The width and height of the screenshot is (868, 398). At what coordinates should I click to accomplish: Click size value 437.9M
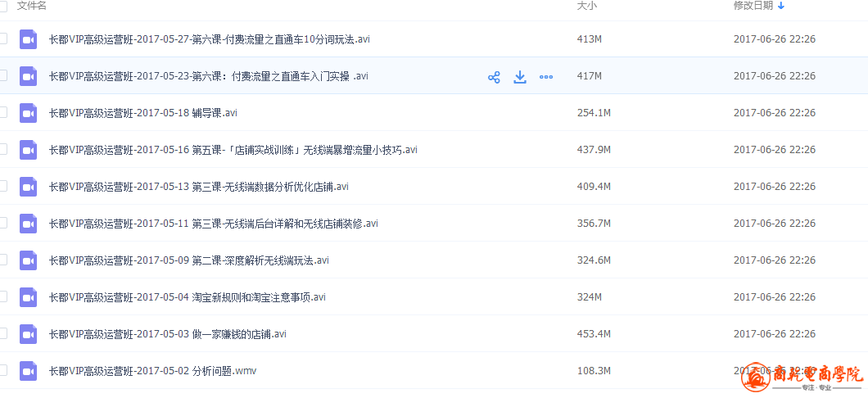tap(594, 150)
